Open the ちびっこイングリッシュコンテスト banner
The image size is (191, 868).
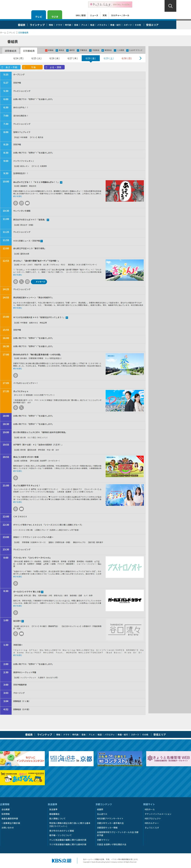point(22,759)
